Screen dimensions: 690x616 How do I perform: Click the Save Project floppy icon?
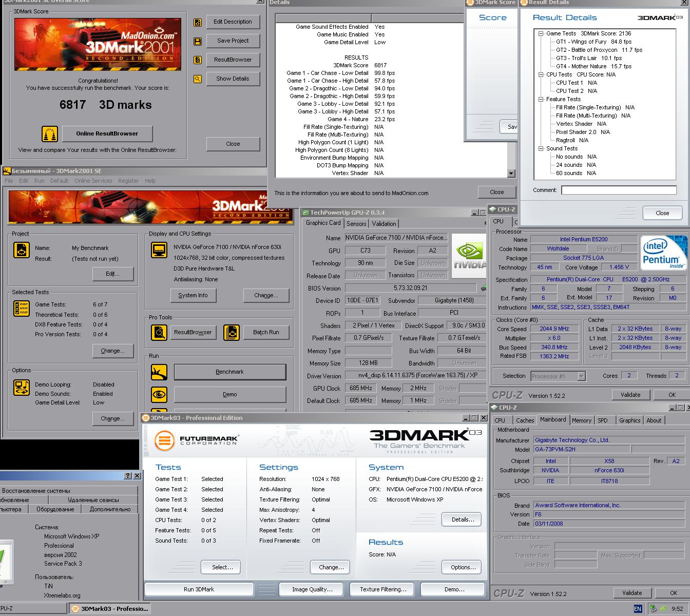click(198, 41)
